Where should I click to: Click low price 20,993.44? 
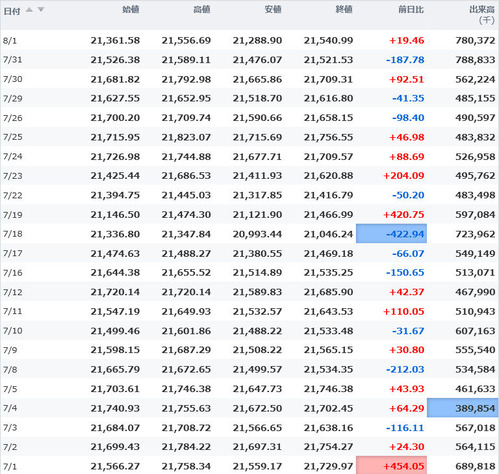[257, 234]
